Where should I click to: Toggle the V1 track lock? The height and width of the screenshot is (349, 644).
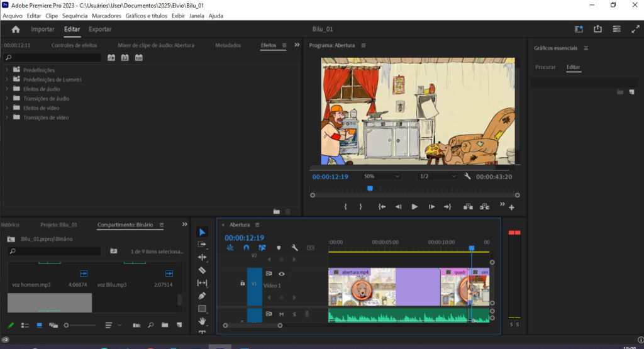pyautogui.click(x=242, y=284)
